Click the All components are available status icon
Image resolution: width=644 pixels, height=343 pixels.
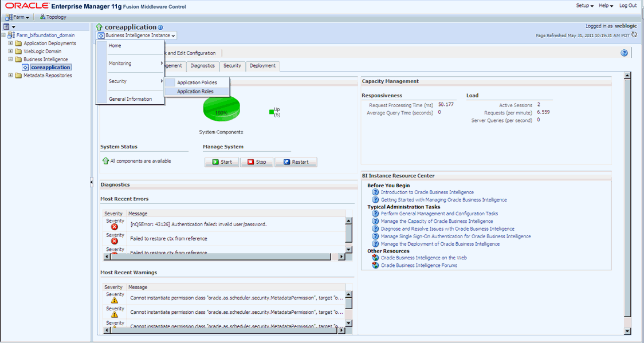[105, 161]
